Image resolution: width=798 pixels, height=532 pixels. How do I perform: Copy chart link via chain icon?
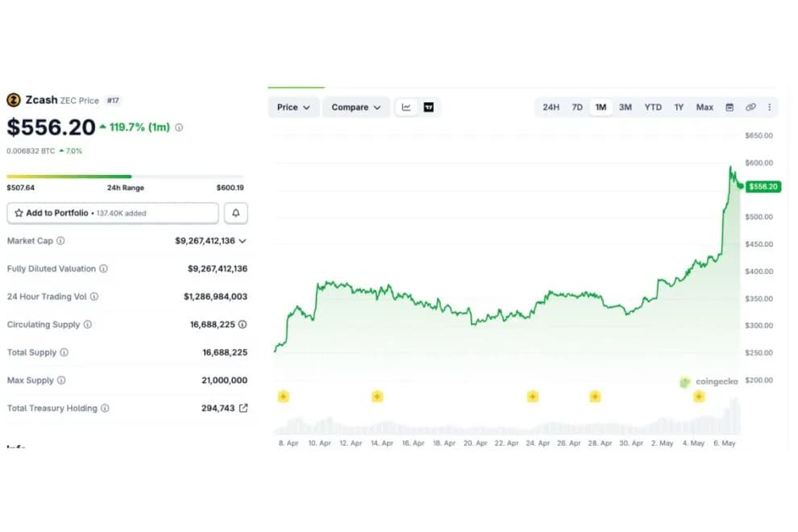click(750, 107)
